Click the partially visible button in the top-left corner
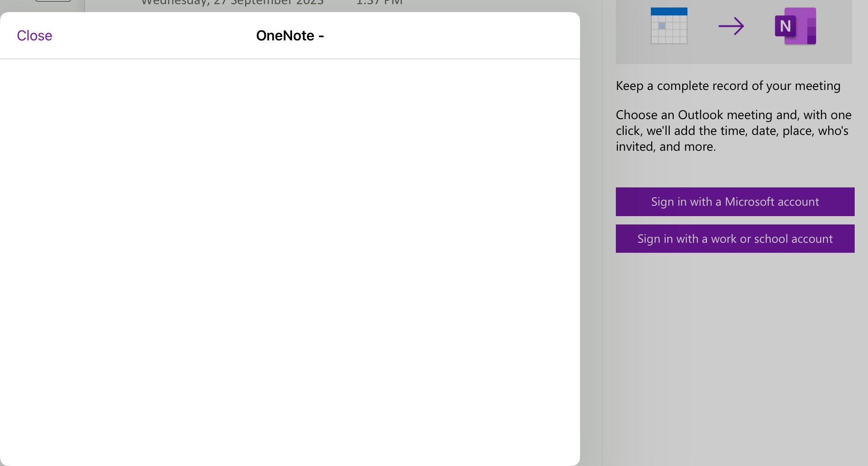 [x=52, y=2]
